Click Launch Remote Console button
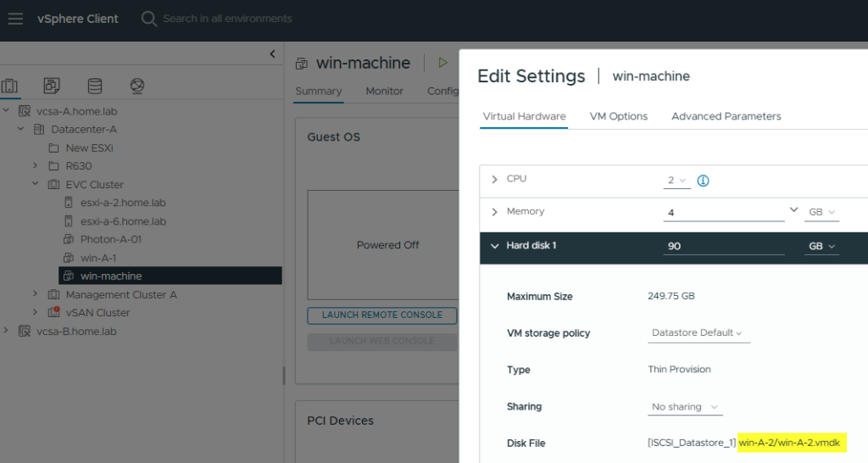 point(382,315)
